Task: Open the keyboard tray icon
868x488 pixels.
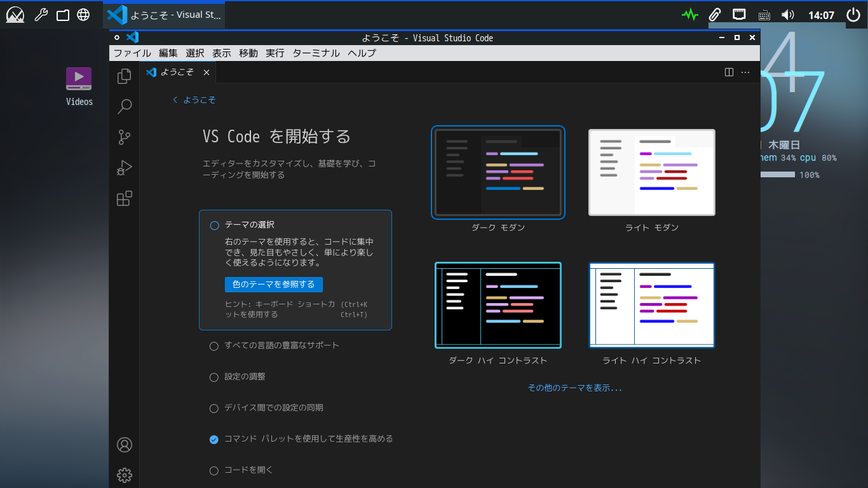Action: coord(764,15)
